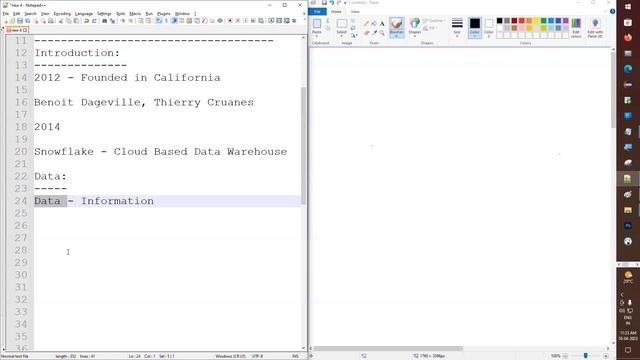640x360 pixels.
Task: Open the Windows Start button
Action: 628,7
